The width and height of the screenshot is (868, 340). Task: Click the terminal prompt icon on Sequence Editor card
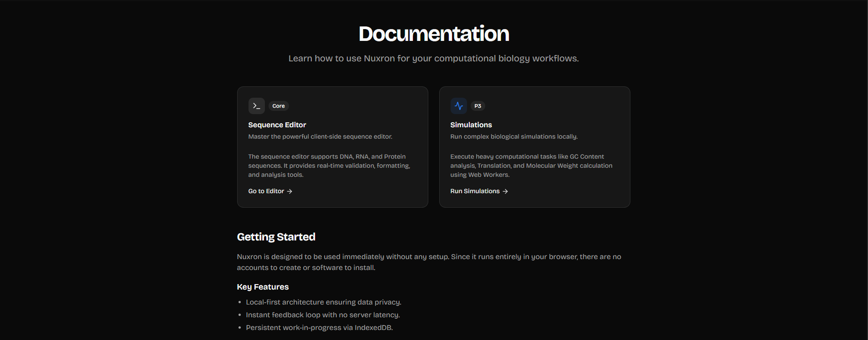tap(256, 106)
